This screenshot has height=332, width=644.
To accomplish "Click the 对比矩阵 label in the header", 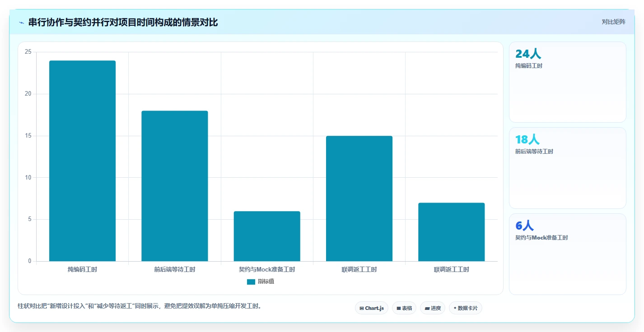I will pos(613,22).
